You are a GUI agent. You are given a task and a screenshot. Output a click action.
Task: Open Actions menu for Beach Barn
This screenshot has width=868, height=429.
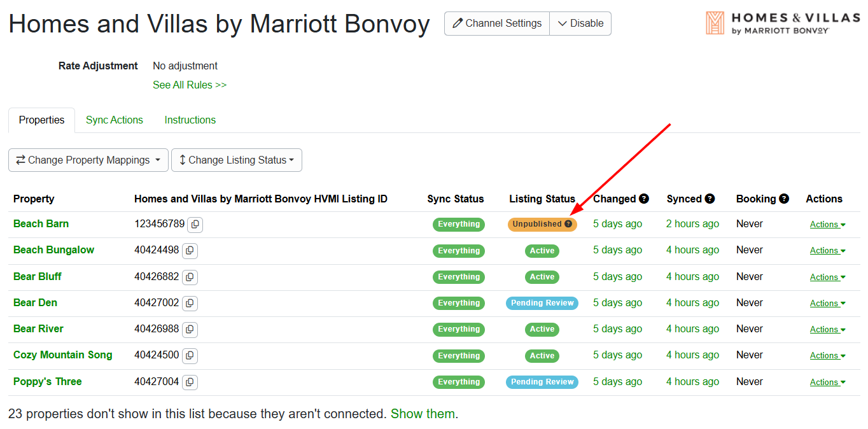point(827,225)
